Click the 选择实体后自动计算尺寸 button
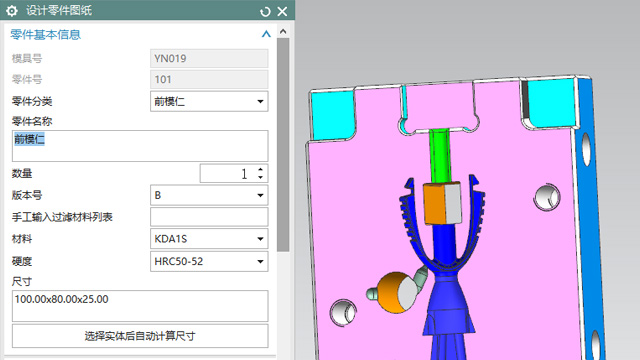 click(140, 336)
